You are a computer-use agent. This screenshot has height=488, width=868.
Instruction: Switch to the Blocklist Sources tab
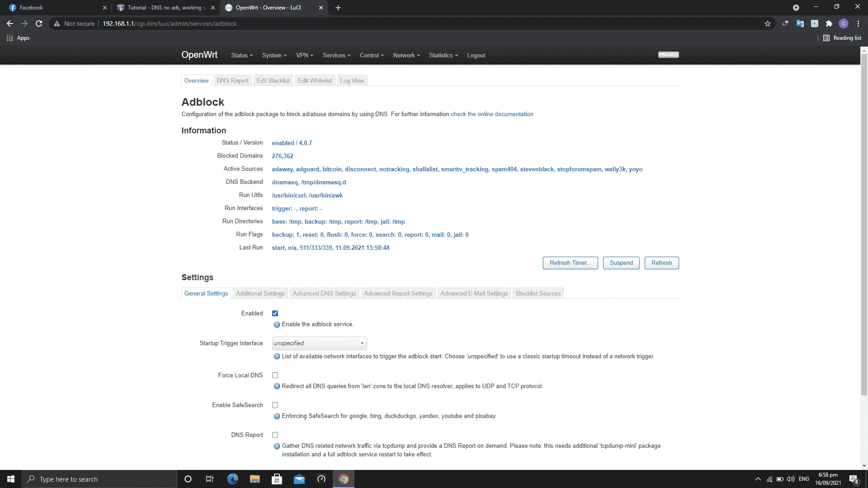(x=538, y=293)
